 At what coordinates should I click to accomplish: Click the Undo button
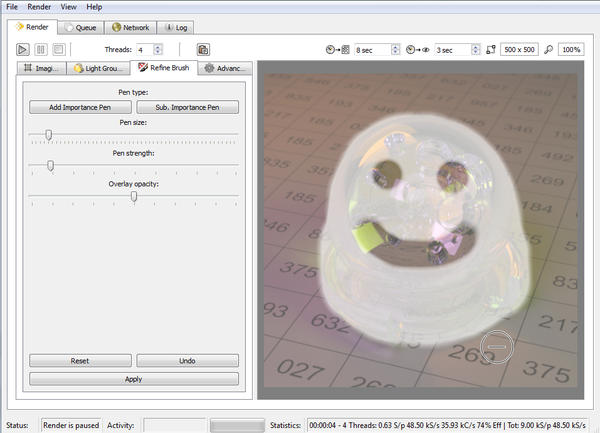pyautogui.click(x=188, y=361)
